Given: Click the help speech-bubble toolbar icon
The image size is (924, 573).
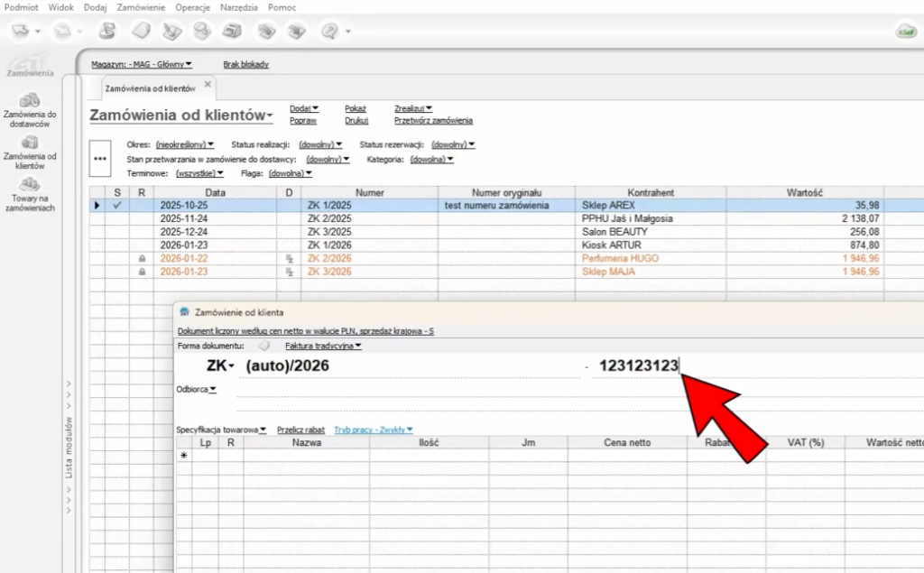Looking at the screenshot, I should (x=329, y=31).
